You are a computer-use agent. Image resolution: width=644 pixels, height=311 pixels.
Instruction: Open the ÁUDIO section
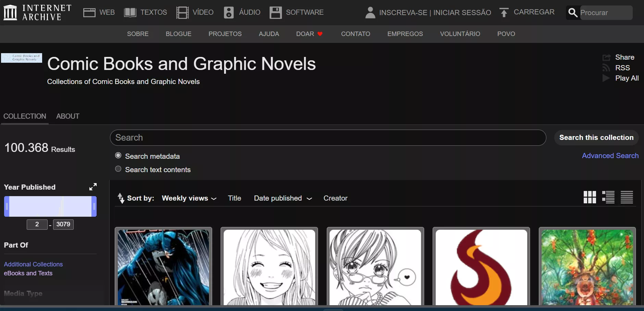[x=228, y=12]
